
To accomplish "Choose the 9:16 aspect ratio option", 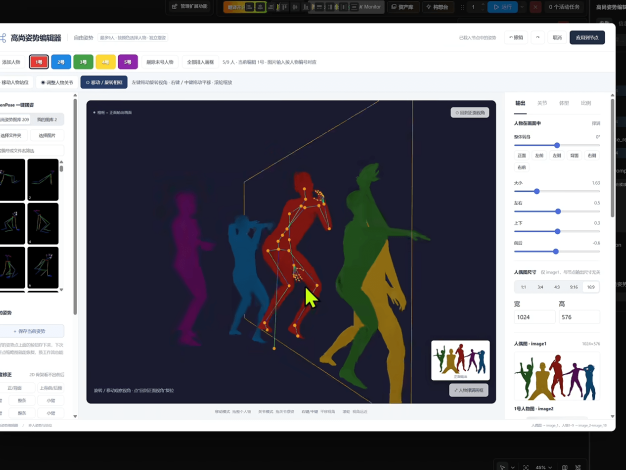I will coord(574,287).
